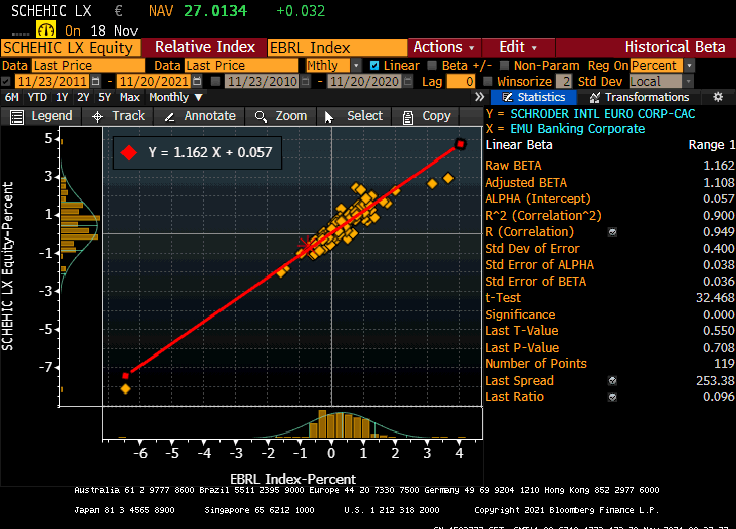
Task: Toggle the Winsorize checkbox
Action: coord(488,82)
